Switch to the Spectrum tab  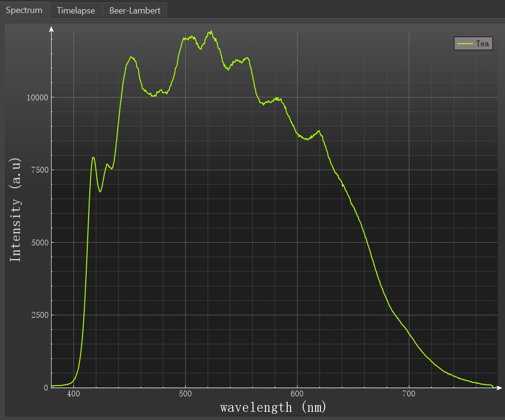tap(24, 10)
